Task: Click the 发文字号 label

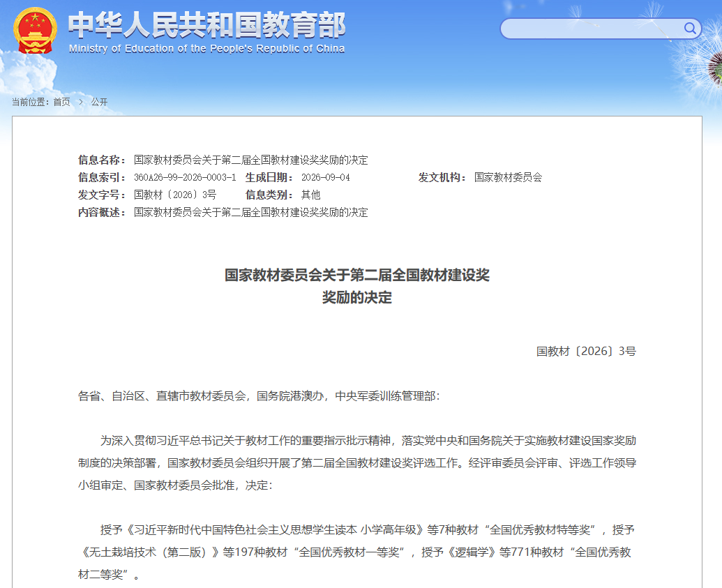Action: [x=102, y=195]
